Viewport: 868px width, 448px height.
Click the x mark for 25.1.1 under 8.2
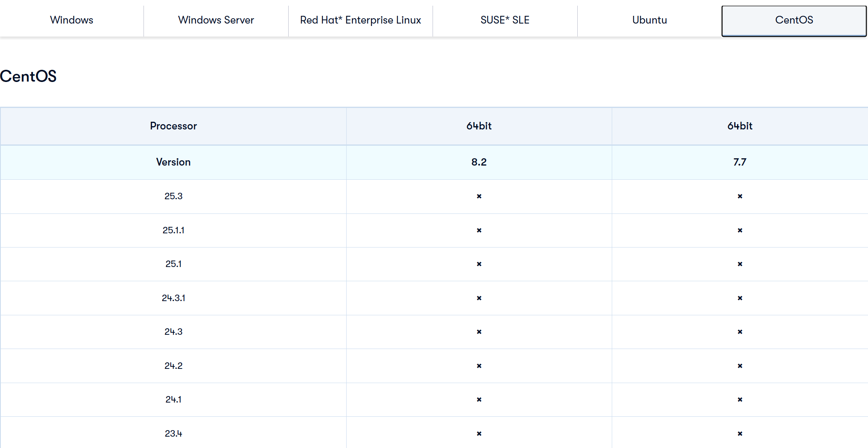(479, 230)
